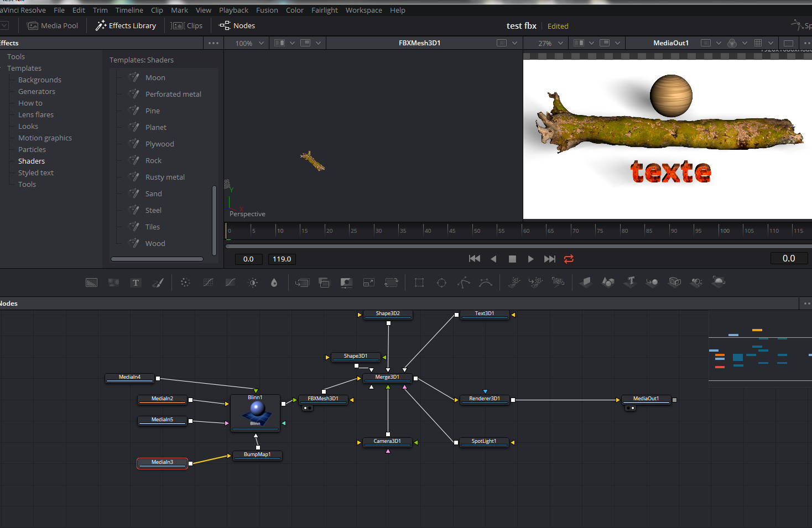
Task: Open the Fusion menu
Action: tap(267, 10)
